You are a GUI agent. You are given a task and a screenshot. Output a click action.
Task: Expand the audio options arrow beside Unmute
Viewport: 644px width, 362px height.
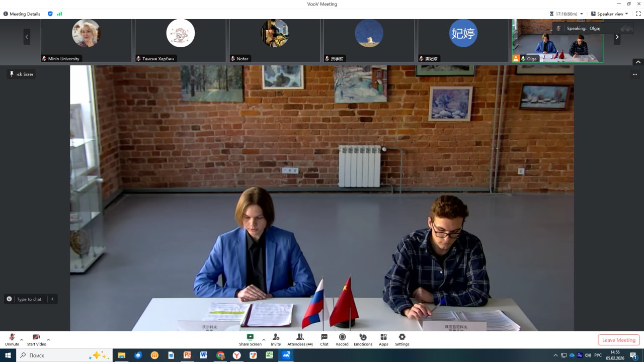click(x=22, y=340)
